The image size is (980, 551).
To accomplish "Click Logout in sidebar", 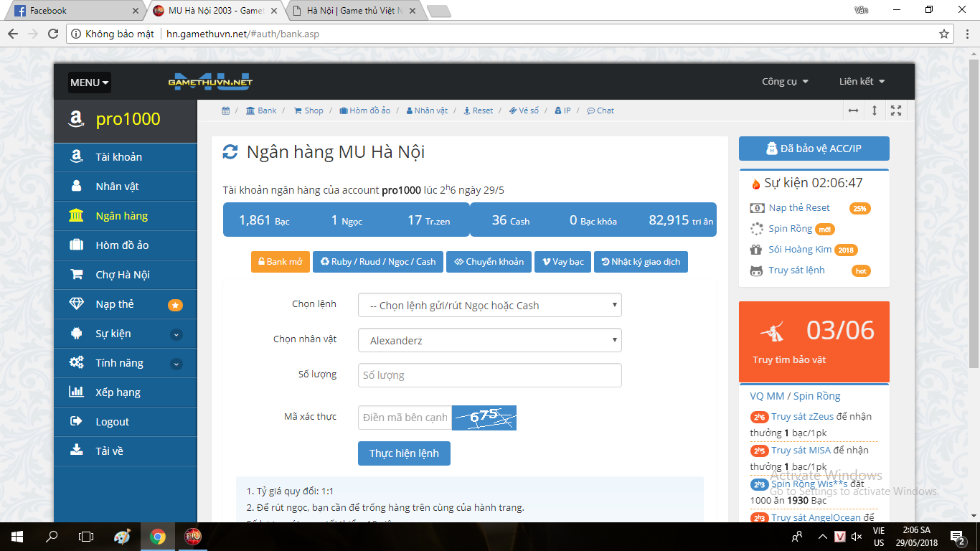I will click(126, 422).
